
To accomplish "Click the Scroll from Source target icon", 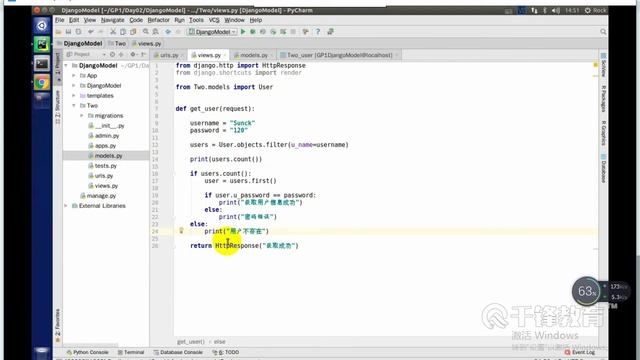I will pos(112,54).
